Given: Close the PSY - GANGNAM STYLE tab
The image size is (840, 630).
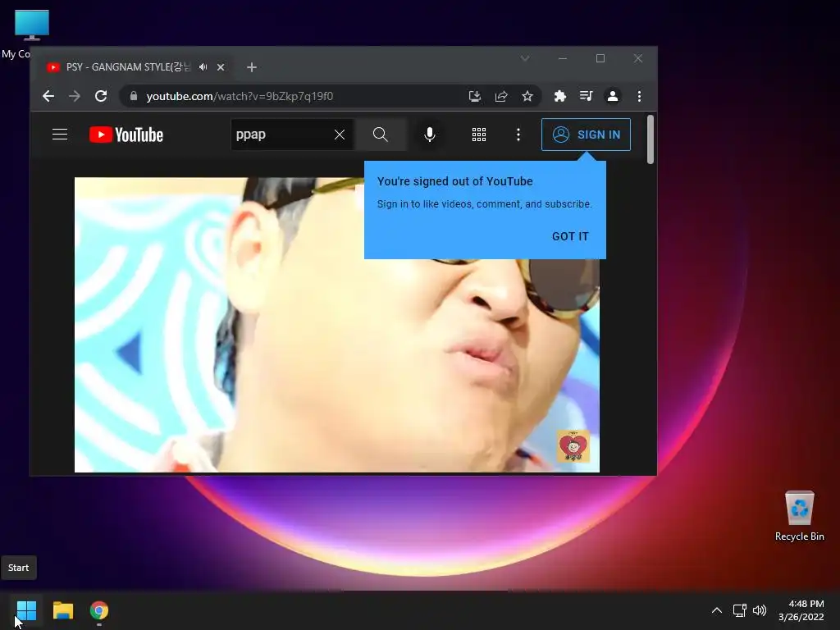Looking at the screenshot, I should point(221,67).
